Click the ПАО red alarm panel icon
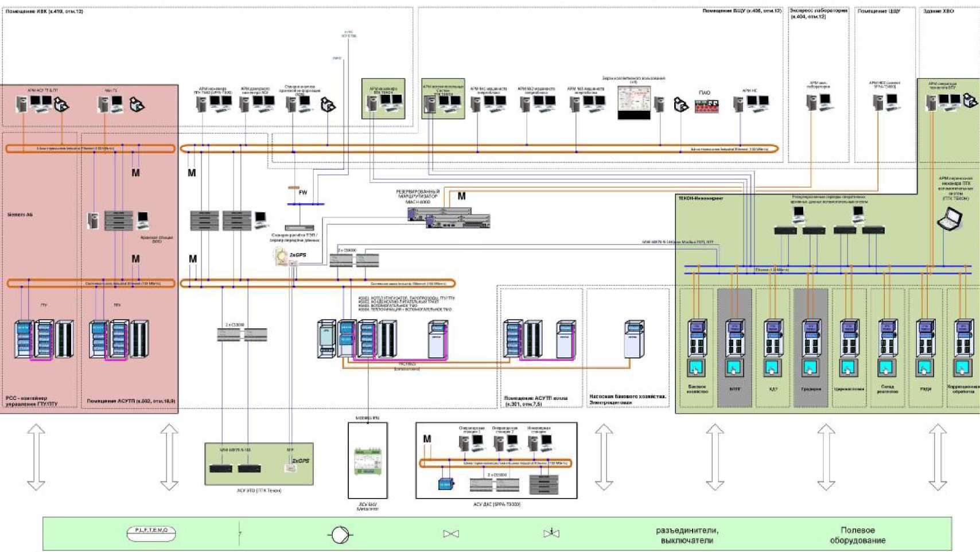980x552 pixels. coord(706,106)
